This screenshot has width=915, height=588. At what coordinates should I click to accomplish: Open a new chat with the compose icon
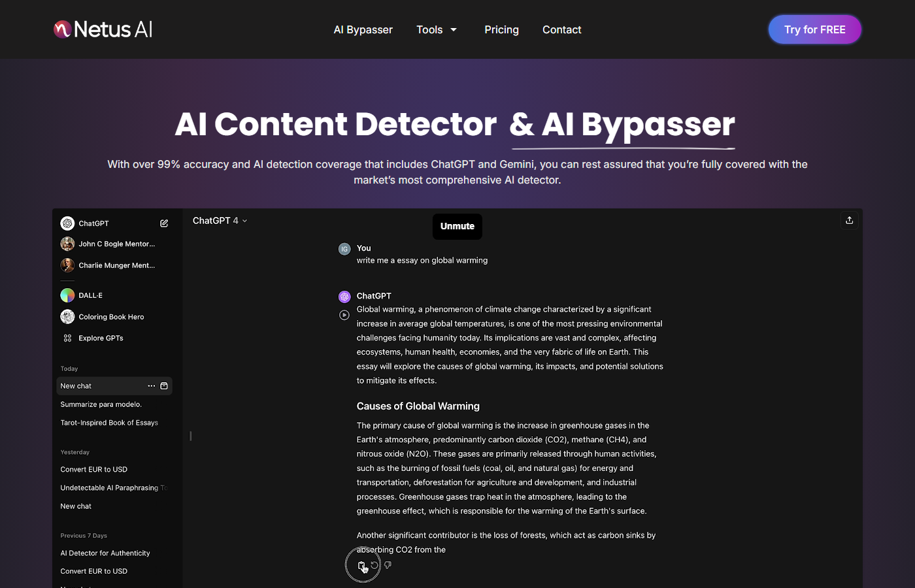pyautogui.click(x=164, y=223)
